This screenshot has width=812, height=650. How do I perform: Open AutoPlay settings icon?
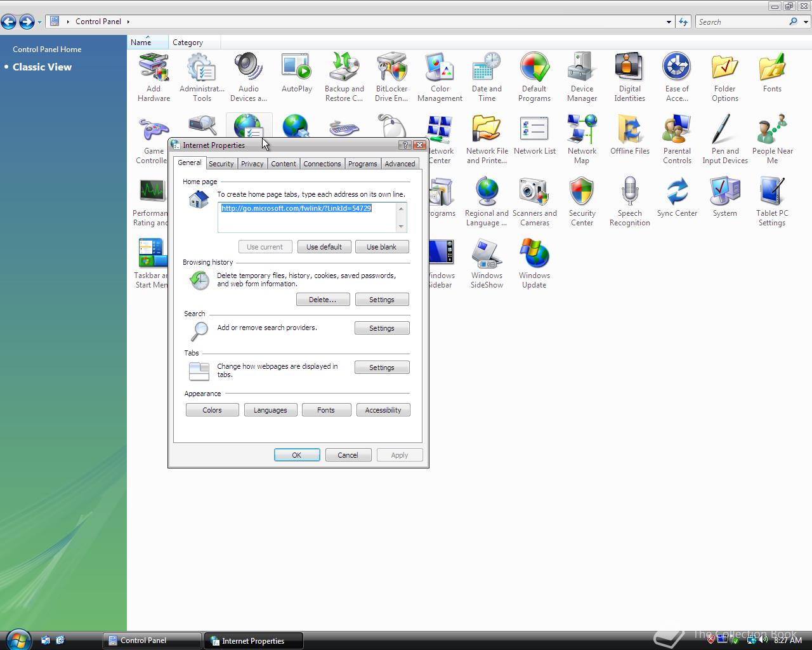(296, 74)
